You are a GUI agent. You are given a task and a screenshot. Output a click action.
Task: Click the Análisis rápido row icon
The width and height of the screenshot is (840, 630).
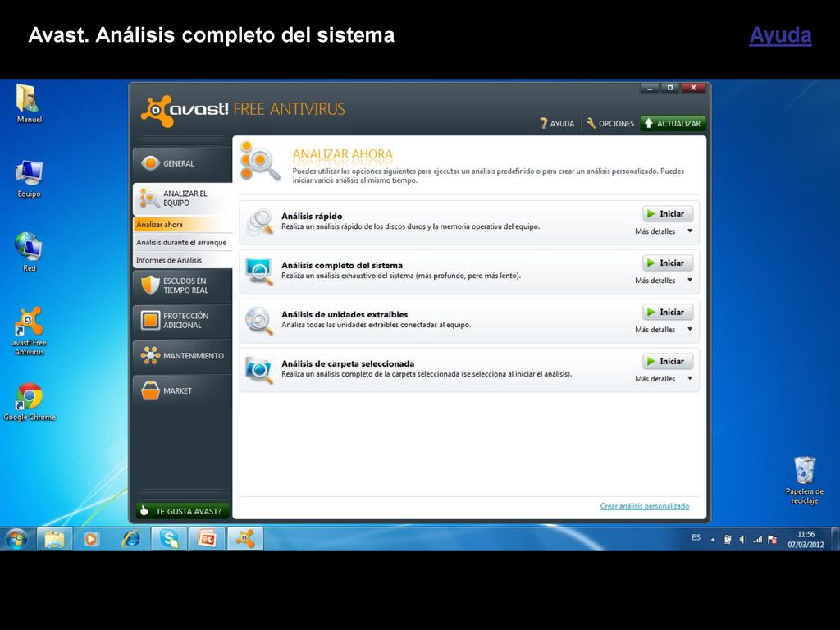260,221
